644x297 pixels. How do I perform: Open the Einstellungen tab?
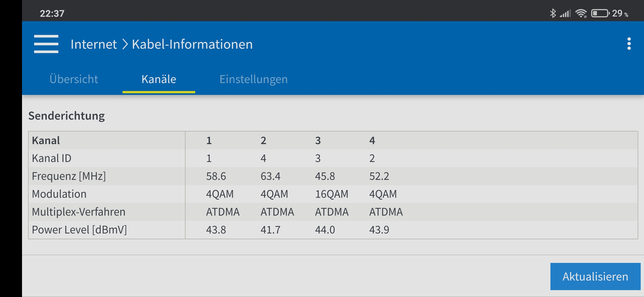(x=253, y=79)
